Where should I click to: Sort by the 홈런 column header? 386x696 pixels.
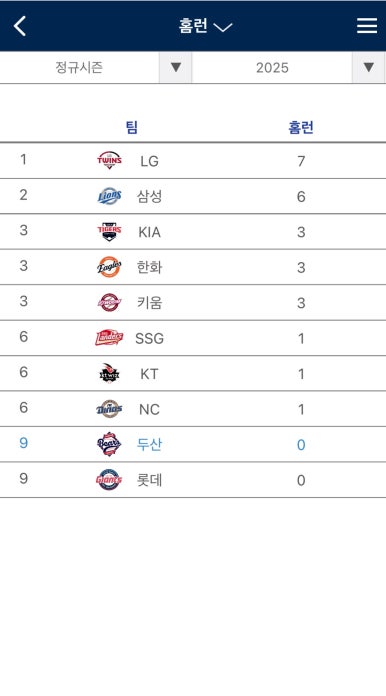coord(301,127)
